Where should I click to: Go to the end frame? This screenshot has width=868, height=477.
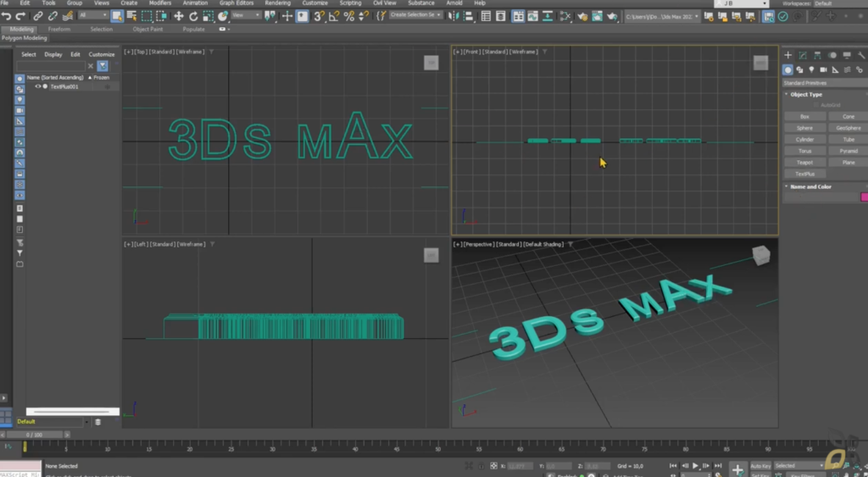click(718, 466)
